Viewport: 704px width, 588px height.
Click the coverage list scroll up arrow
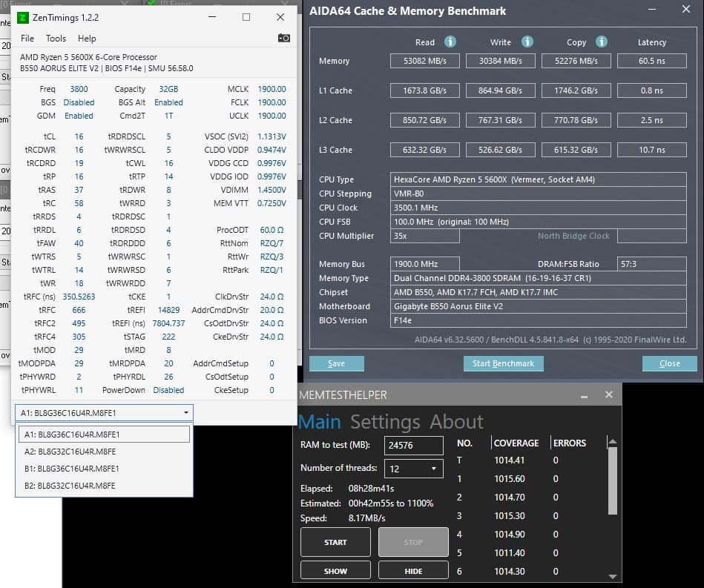[613, 442]
